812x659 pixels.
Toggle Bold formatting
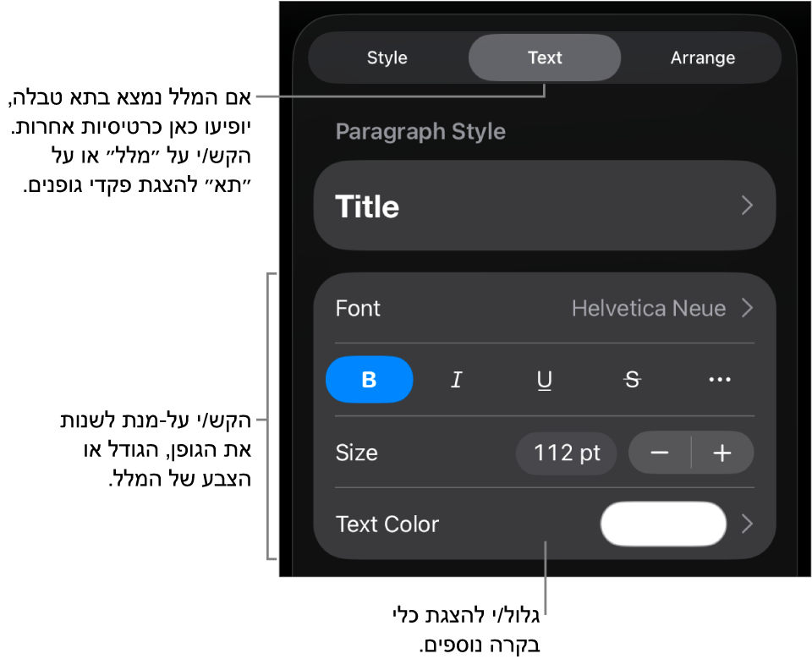[x=370, y=379]
